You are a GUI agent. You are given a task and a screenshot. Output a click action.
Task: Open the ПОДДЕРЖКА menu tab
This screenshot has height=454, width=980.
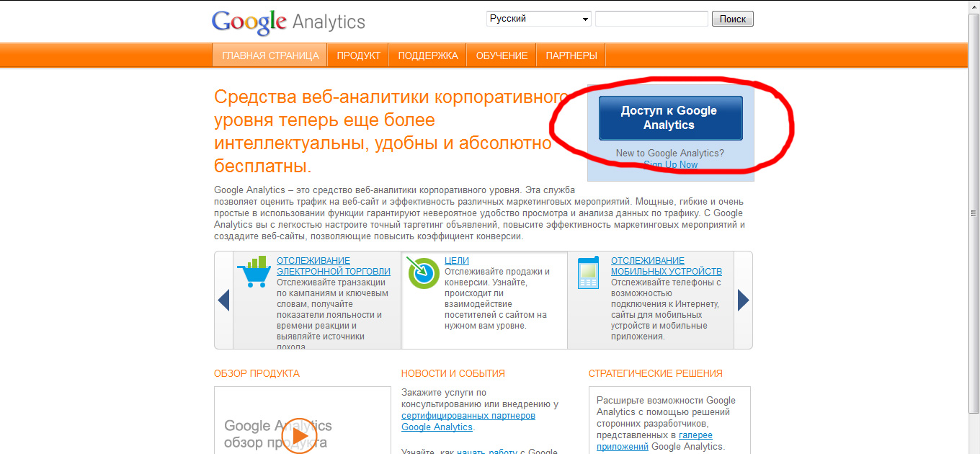click(428, 55)
